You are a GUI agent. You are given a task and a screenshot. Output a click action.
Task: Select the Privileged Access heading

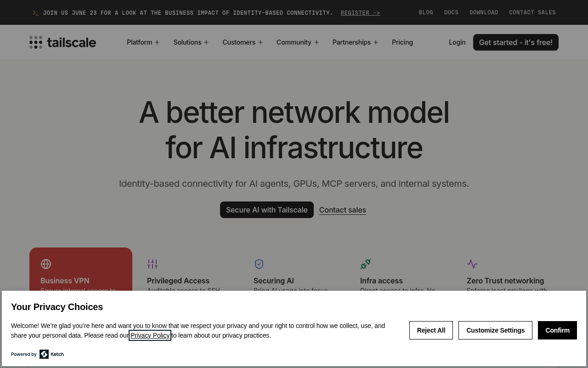[x=178, y=281]
